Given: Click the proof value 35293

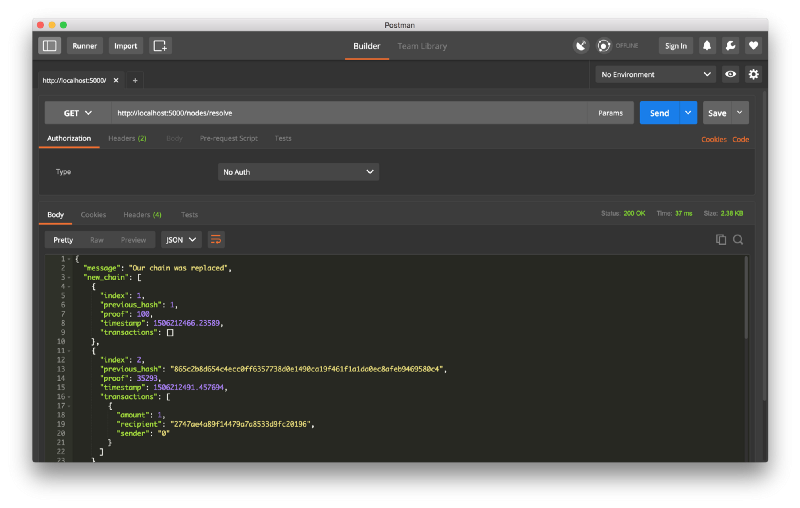Looking at the screenshot, I should point(147,378).
